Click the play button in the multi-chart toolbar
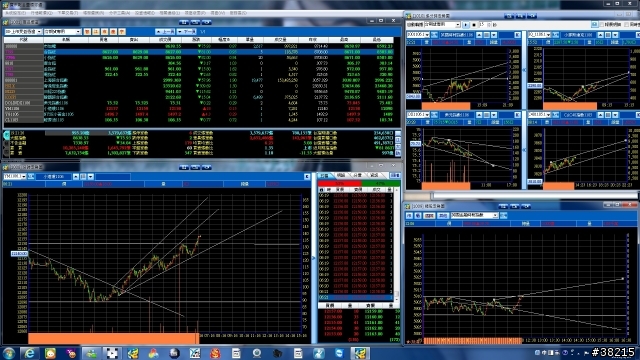The image size is (640, 360). (x=466, y=25)
